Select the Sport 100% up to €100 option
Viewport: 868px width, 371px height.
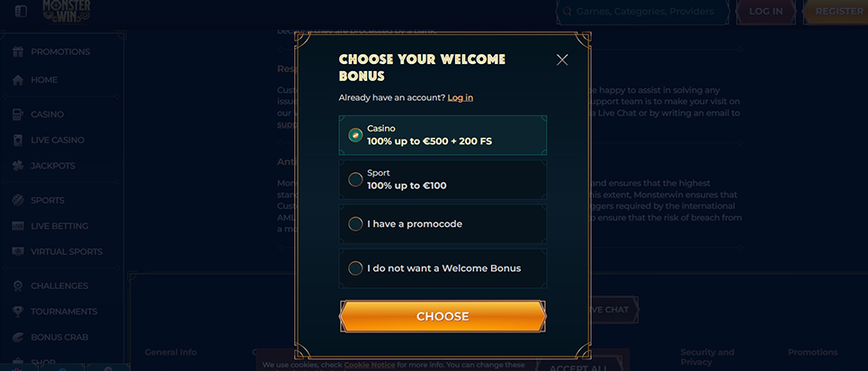point(443,179)
